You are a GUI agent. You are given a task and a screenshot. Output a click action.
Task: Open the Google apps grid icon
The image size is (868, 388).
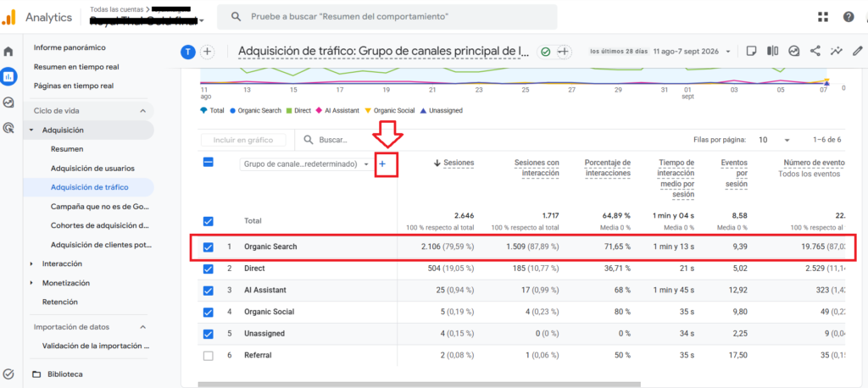pos(823,17)
